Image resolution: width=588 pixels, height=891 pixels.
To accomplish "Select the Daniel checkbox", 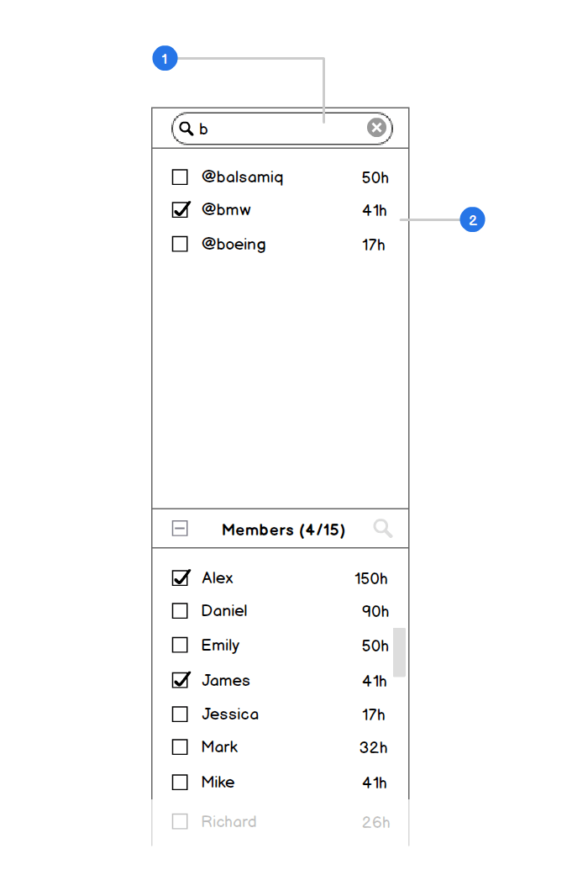I will point(180,611).
